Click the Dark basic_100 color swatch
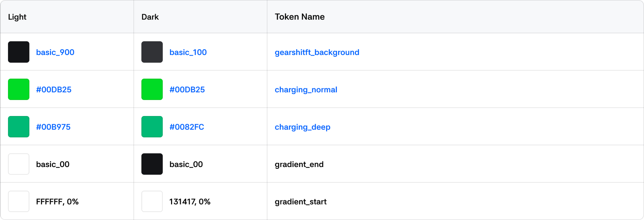The image size is (644, 220). pyautogui.click(x=152, y=52)
